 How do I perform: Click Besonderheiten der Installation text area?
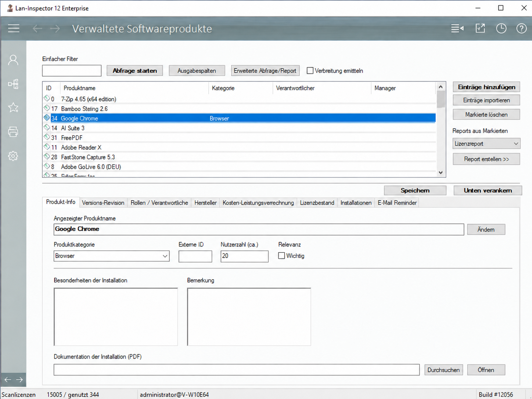pos(116,317)
